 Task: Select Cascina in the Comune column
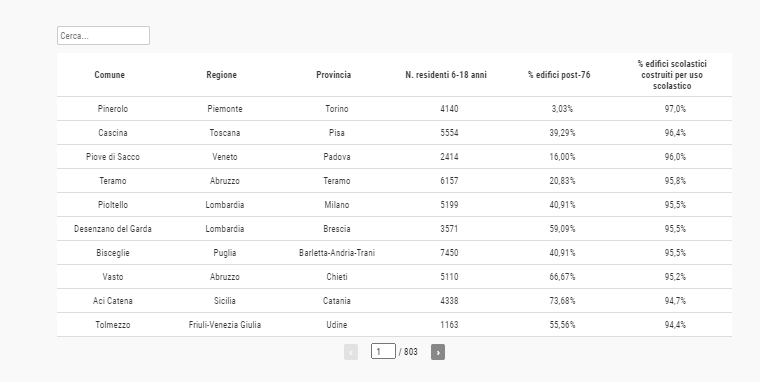[x=112, y=133]
